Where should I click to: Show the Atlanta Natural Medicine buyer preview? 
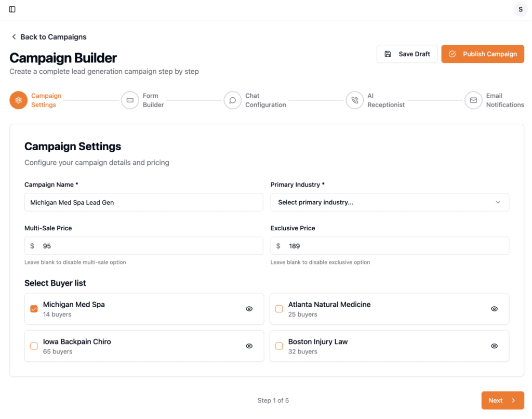(x=494, y=308)
